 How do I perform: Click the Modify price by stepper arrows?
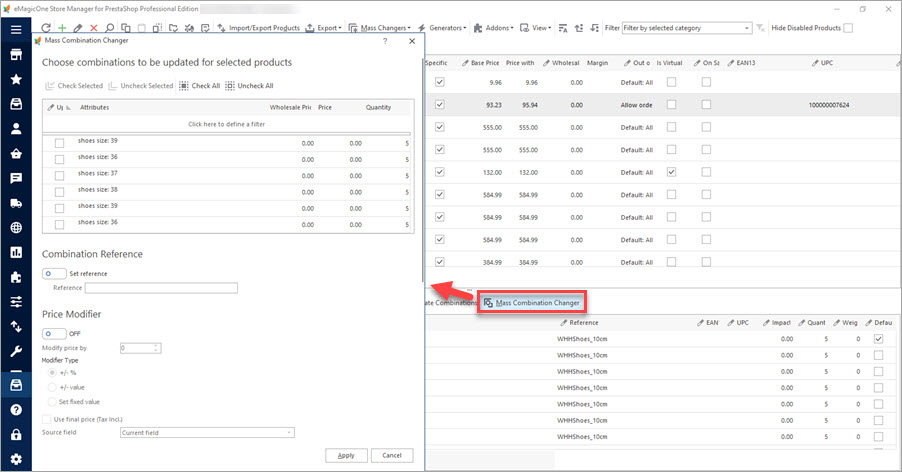click(x=156, y=348)
